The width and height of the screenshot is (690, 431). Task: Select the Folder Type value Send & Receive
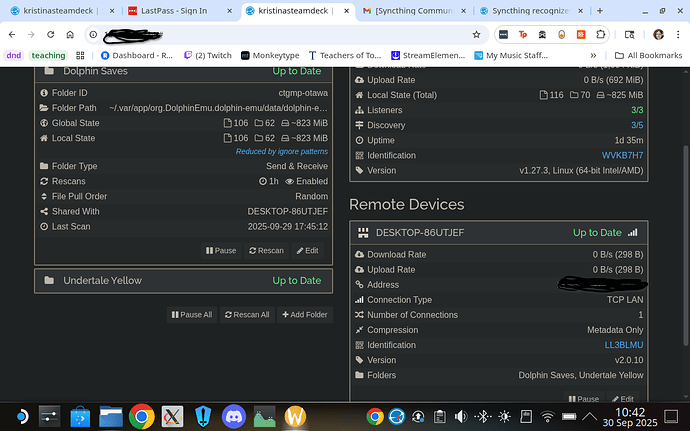point(297,166)
